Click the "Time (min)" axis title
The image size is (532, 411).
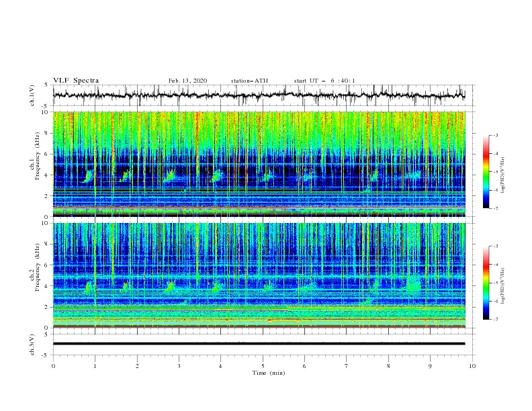pos(269,373)
